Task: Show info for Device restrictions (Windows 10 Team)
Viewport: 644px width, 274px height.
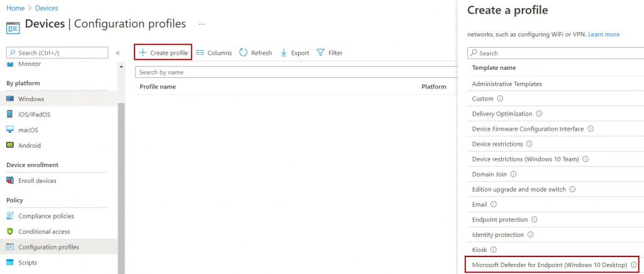Action: coord(586,159)
